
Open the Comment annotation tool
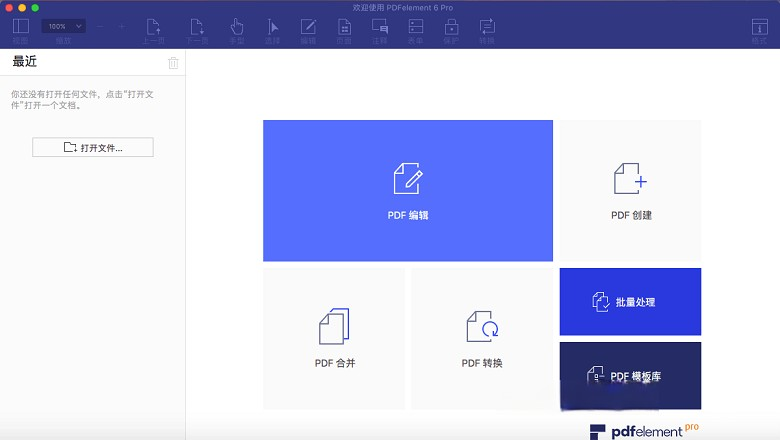click(380, 26)
